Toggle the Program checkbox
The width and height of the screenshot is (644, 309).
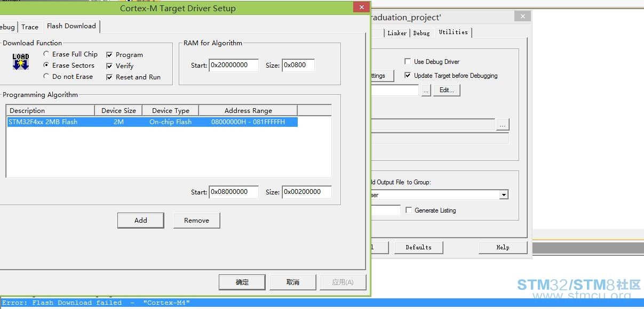[x=109, y=55]
